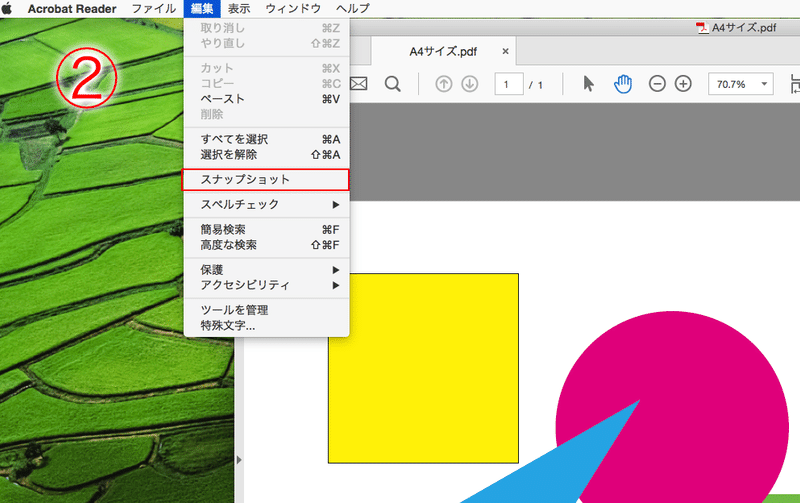Open the ファイル menu
The image size is (800, 503).
[x=154, y=9]
